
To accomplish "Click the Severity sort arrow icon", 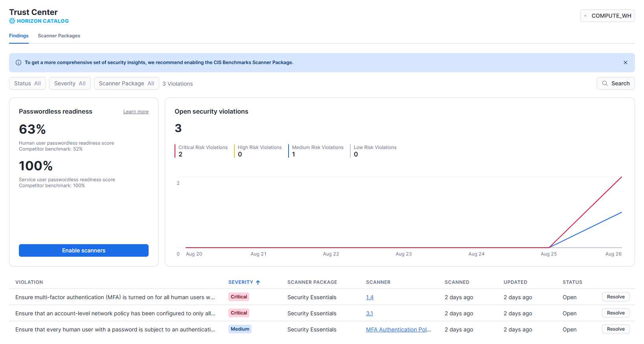I will pos(258,282).
